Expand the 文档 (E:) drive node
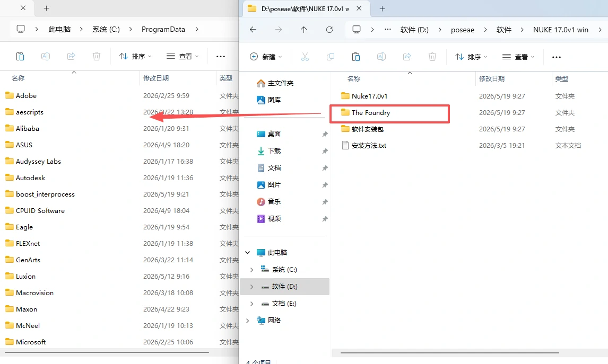The image size is (608, 364). (x=251, y=304)
